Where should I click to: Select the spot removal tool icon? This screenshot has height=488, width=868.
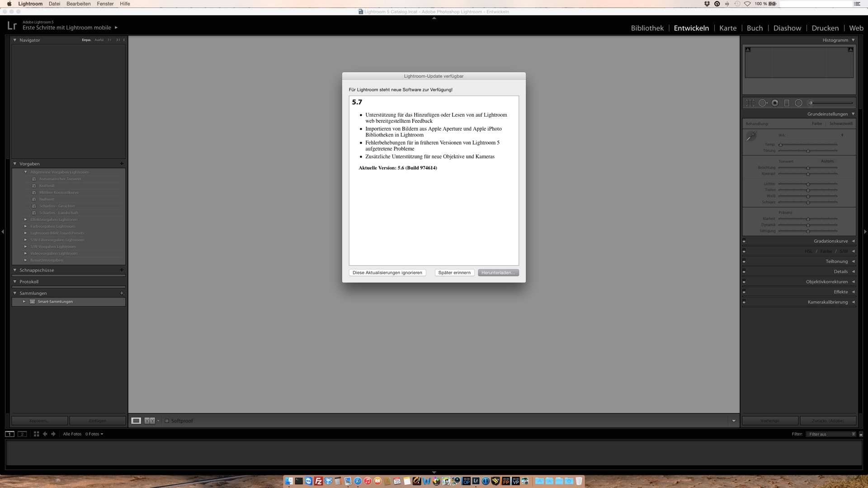pos(763,103)
